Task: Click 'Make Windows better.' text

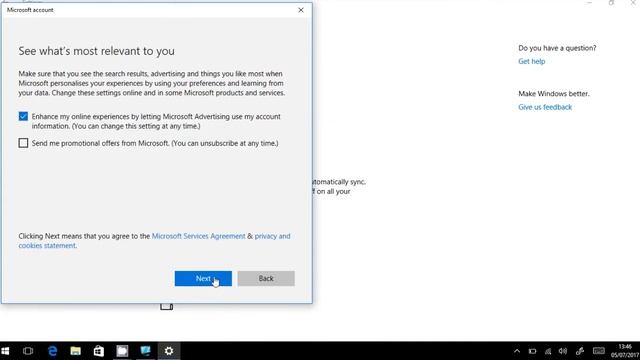Action: (554, 93)
